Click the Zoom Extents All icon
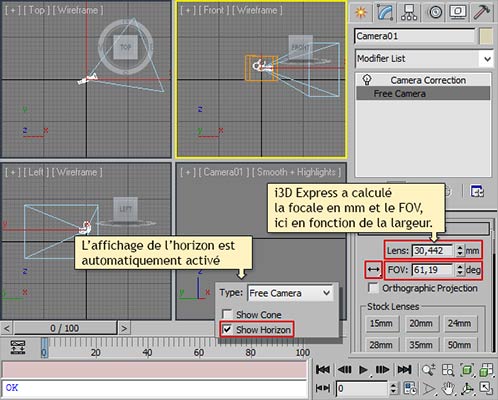498x400 pixels. point(486,370)
